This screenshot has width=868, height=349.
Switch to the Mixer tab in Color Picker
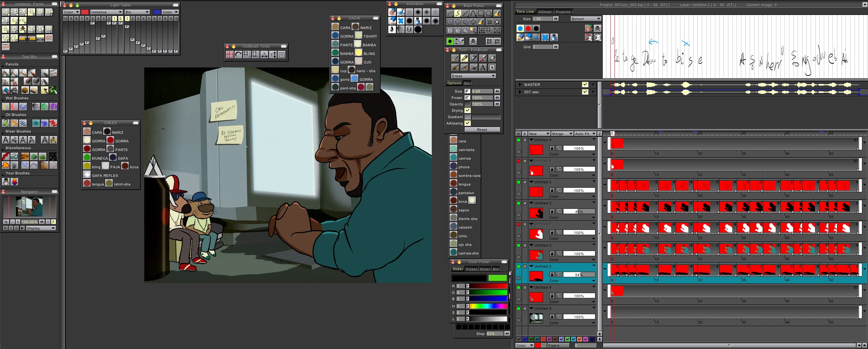[485, 269]
